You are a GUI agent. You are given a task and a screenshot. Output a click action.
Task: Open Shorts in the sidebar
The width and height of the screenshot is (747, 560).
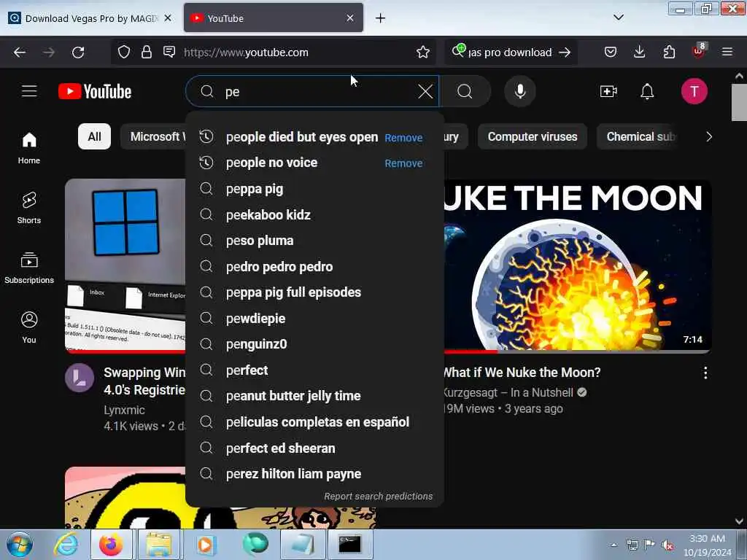[29, 208]
